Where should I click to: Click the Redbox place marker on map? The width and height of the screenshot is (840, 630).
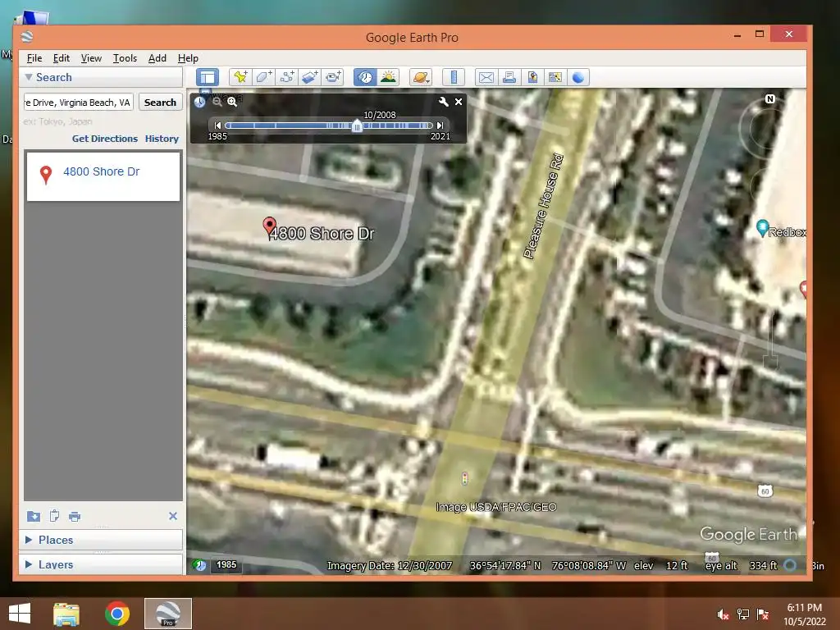pyautogui.click(x=763, y=228)
